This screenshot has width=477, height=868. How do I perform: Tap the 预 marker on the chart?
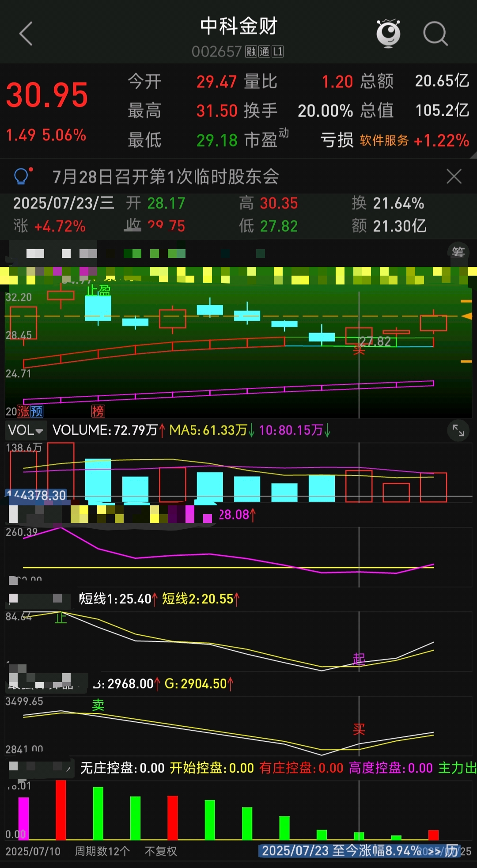click(37, 412)
